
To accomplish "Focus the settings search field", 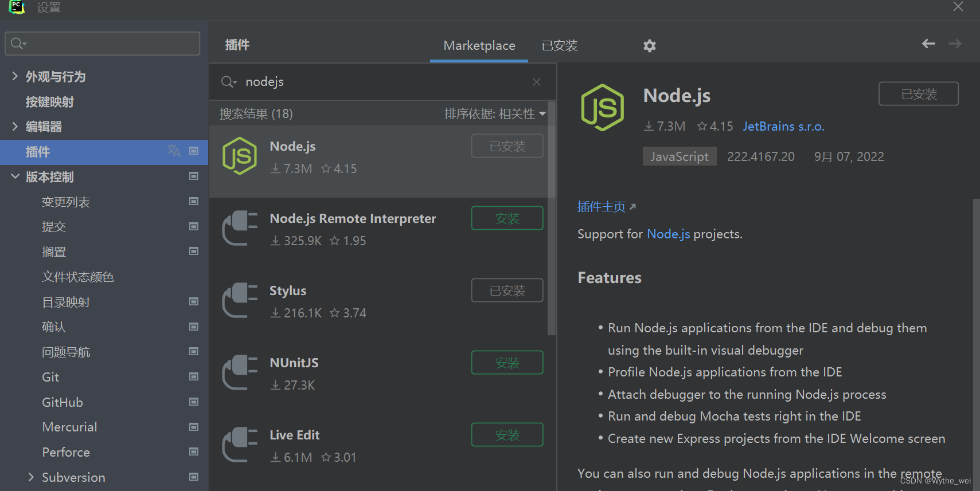I will (103, 44).
